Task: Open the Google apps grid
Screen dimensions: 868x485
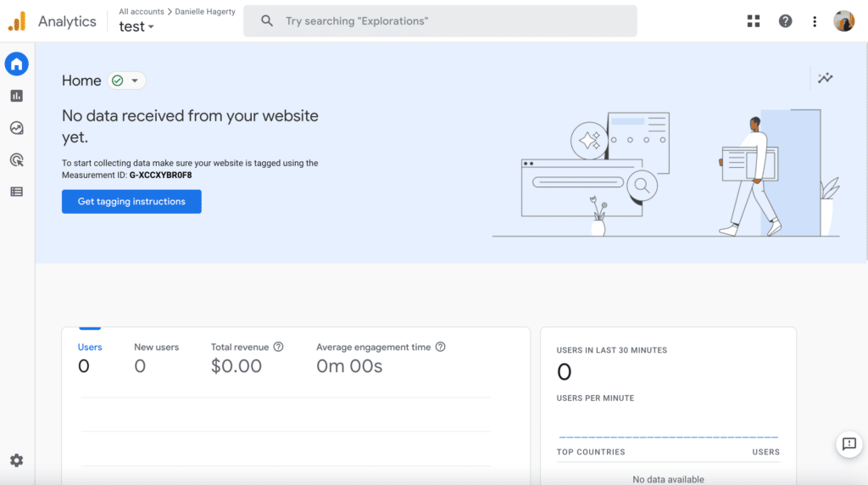Action: [754, 21]
